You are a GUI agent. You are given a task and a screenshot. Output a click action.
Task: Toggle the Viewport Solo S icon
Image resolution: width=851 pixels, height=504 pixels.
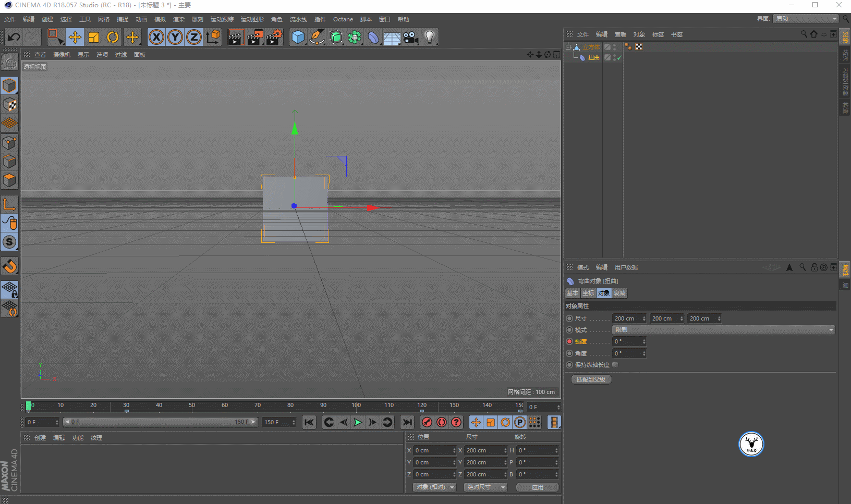click(9, 242)
